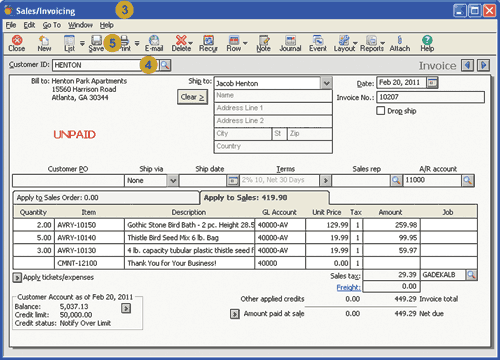
Task: Click the Invoice No. field
Action: [430, 97]
